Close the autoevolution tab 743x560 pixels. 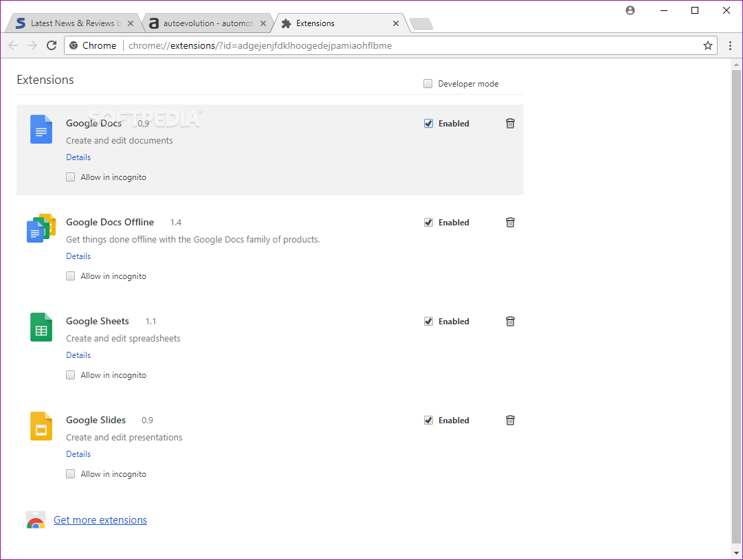263,23
